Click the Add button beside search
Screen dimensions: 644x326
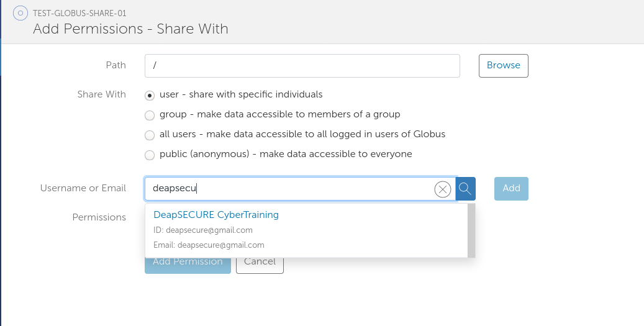tap(511, 189)
